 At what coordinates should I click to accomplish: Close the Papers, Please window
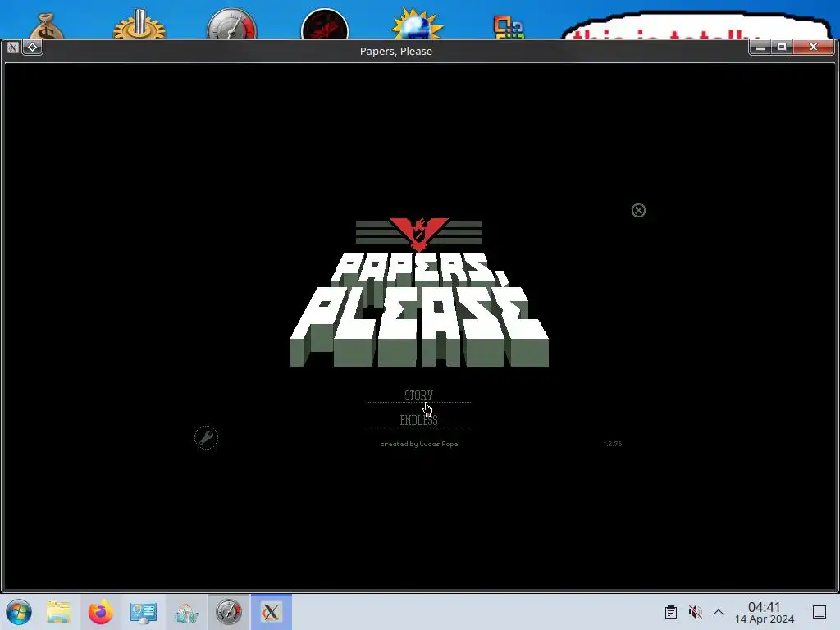813,47
